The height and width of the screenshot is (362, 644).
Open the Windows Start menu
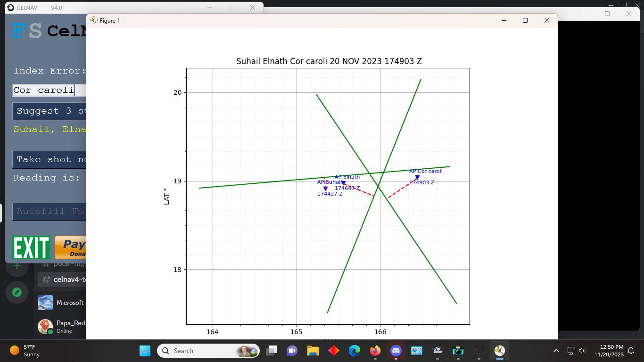[145, 351]
